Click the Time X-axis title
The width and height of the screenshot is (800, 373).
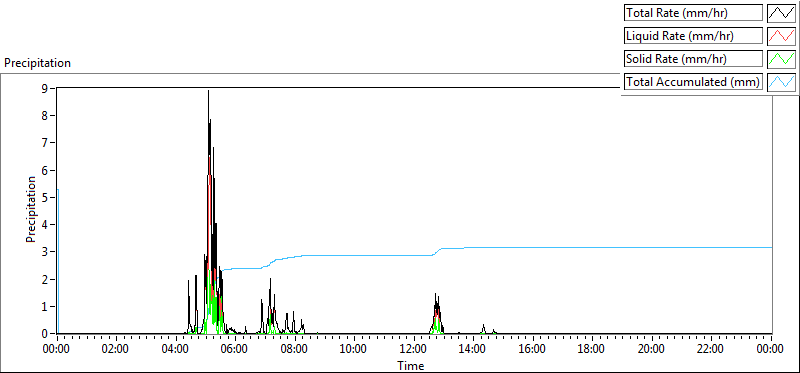pos(411,365)
